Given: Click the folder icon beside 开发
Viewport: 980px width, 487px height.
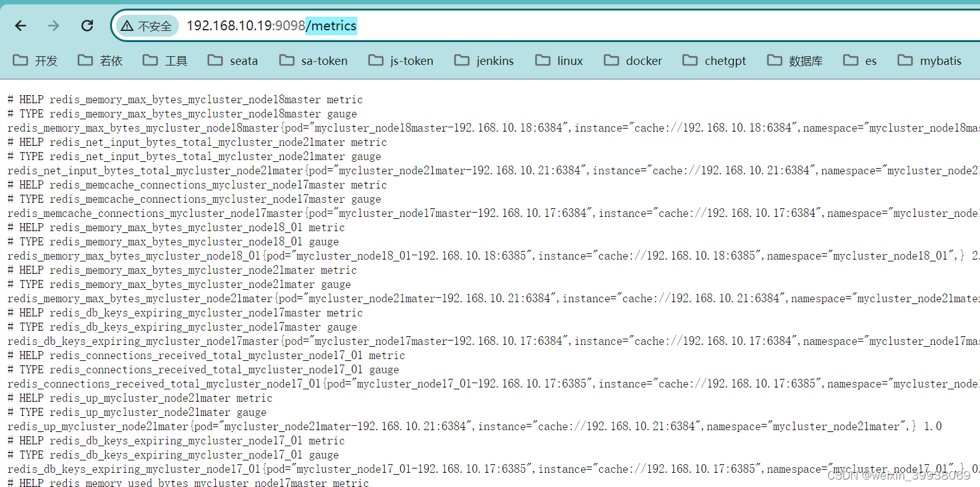Looking at the screenshot, I should (20, 60).
